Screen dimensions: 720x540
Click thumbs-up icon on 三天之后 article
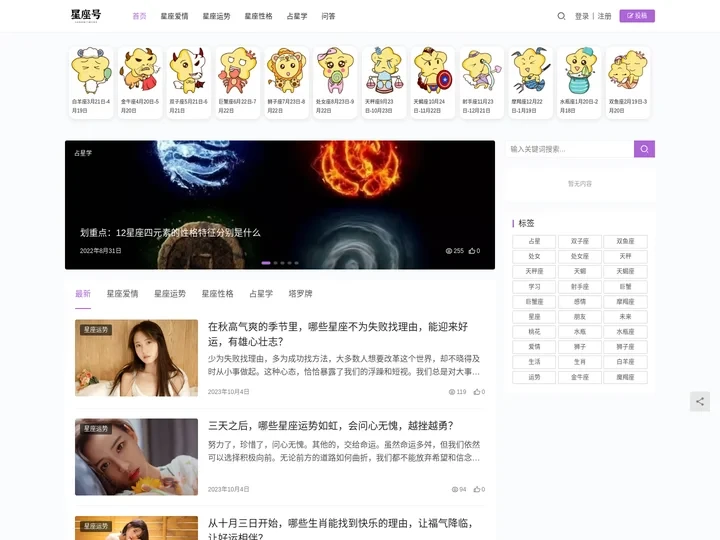coord(479,489)
